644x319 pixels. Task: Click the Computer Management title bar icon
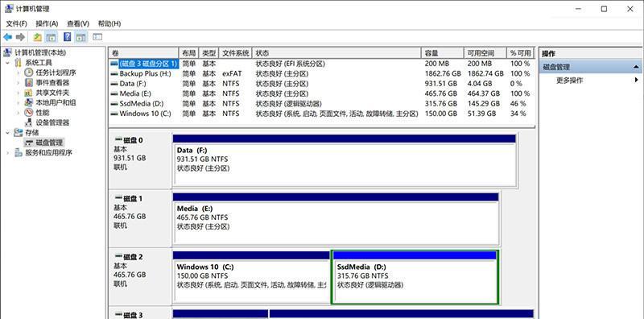[9, 9]
